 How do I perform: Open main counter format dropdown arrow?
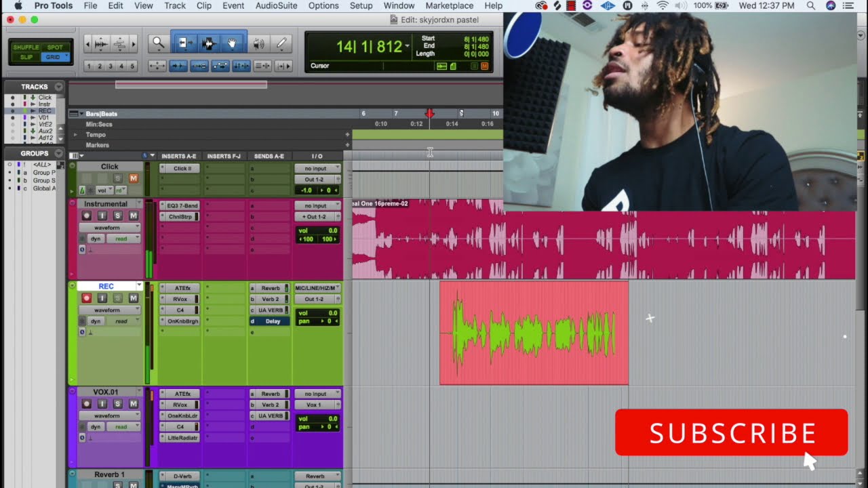pyautogui.click(x=407, y=47)
